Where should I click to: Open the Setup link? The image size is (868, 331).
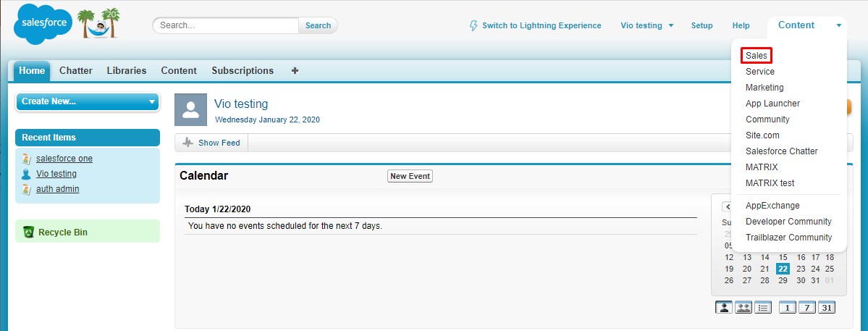point(702,25)
